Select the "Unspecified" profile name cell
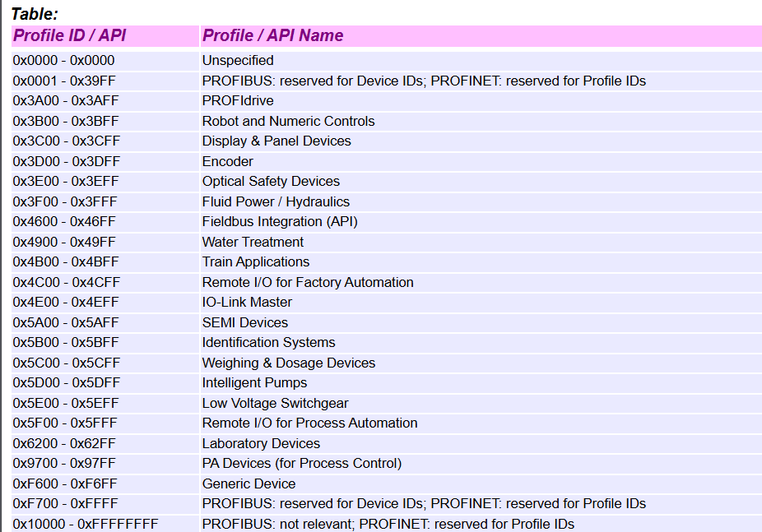This screenshot has height=532, width=762. point(238,60)
